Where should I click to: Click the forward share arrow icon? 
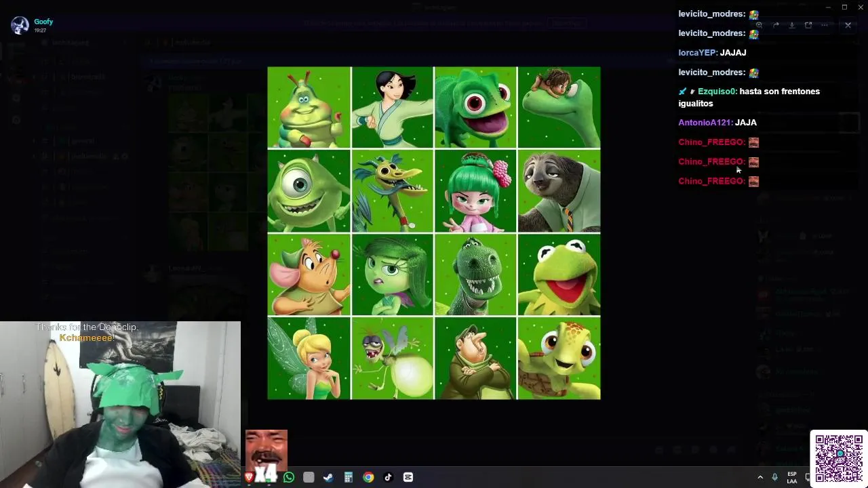[x=776, y=25]
